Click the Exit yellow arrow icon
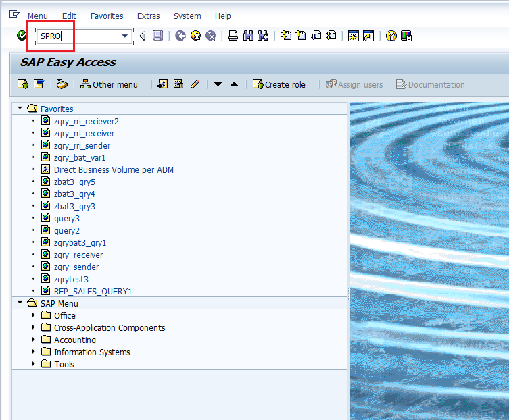The width and height of the screenshot is (509, 420). point(196,36)
